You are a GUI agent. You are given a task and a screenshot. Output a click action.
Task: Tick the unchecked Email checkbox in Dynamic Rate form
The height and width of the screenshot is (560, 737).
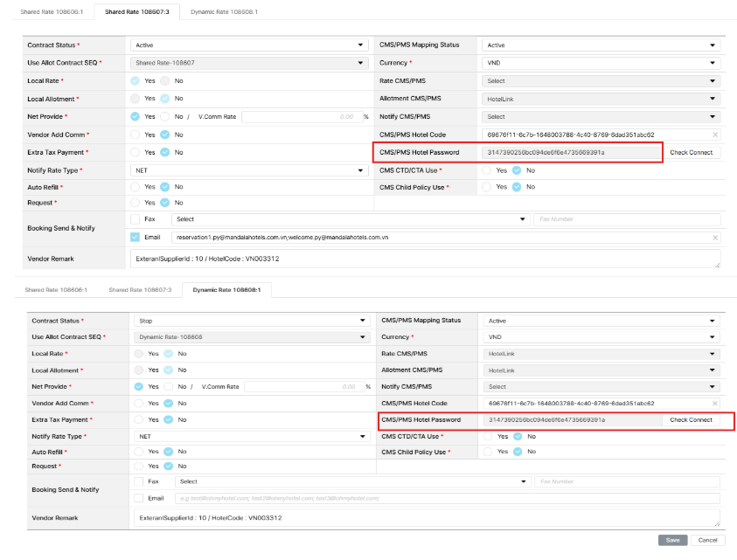pos(139,498)
